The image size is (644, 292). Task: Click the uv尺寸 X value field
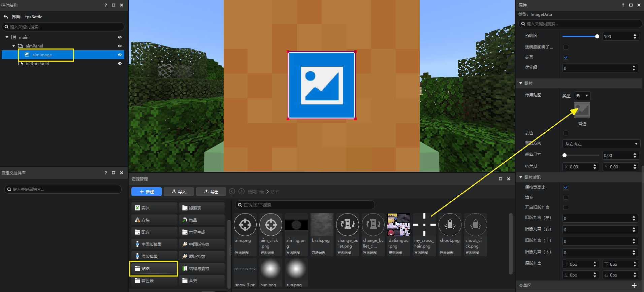click(x=581, y=167)
